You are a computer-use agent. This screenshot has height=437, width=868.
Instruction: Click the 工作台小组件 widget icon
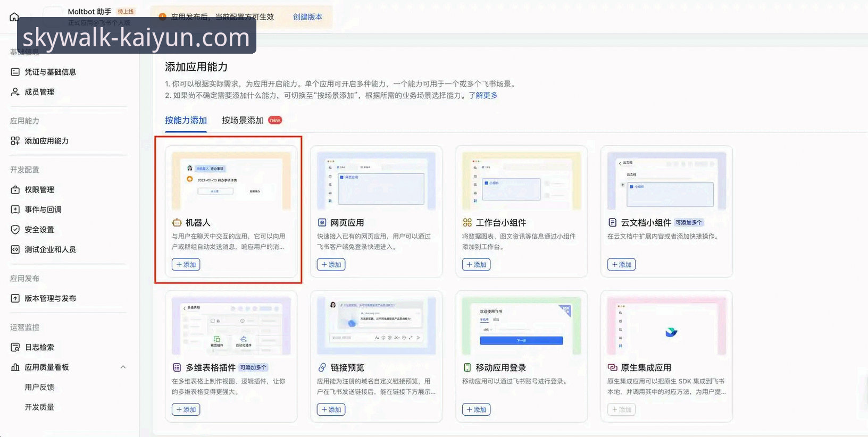(x=467, y=223)
